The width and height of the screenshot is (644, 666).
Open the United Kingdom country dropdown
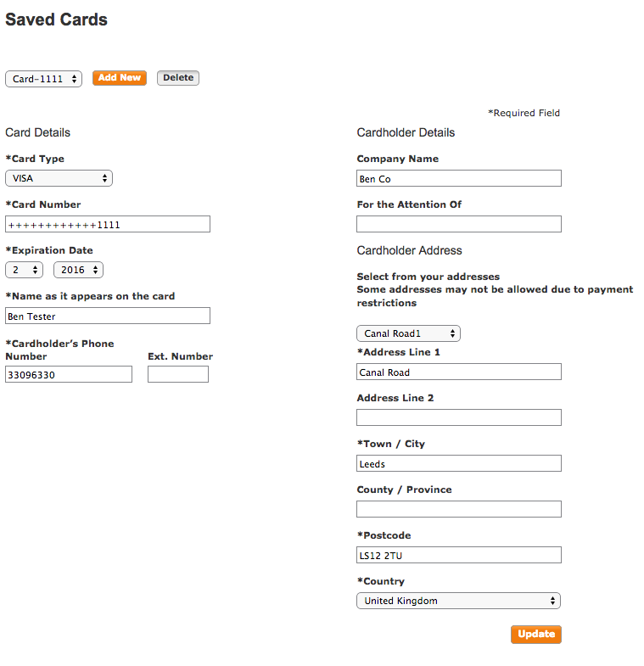[458, 601]
